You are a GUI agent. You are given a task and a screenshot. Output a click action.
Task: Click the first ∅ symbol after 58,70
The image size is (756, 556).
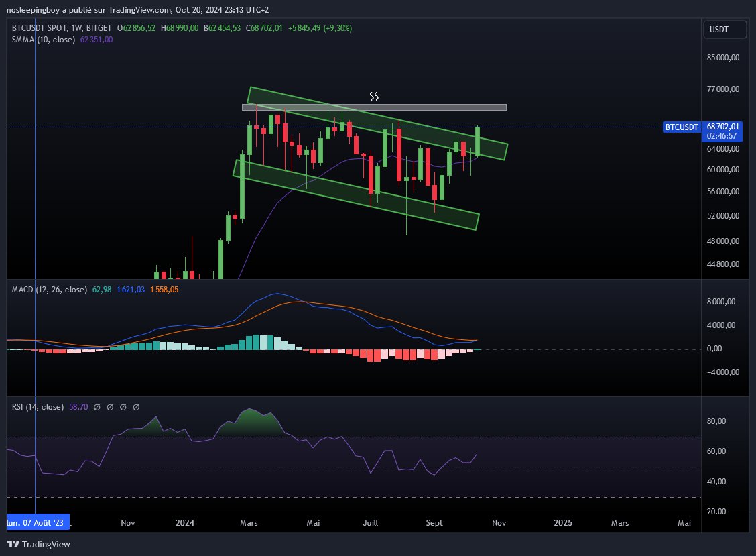coord(97,407)
